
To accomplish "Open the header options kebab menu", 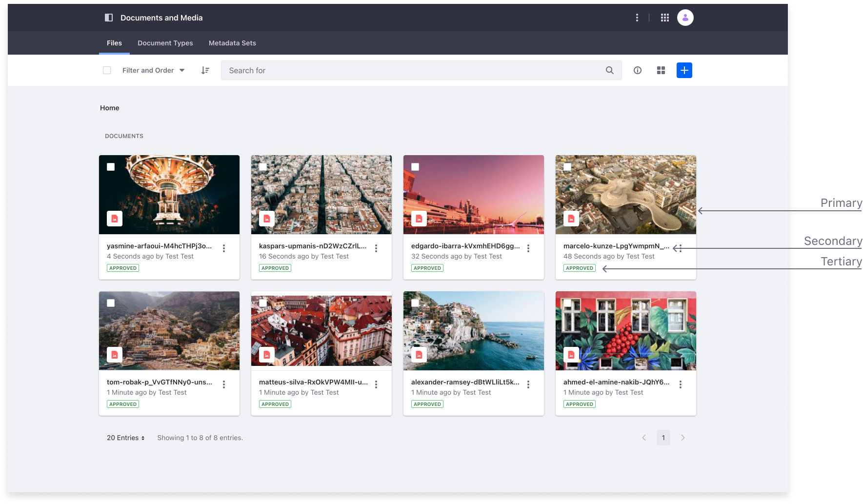I will click(x=637, y=18).
